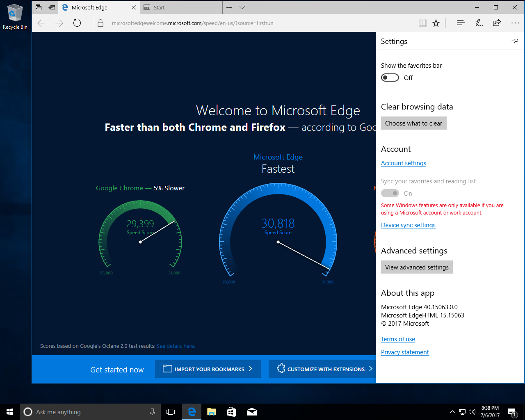Open a new tab with plus icon
The image size is (525, 420).
[229, 7]
